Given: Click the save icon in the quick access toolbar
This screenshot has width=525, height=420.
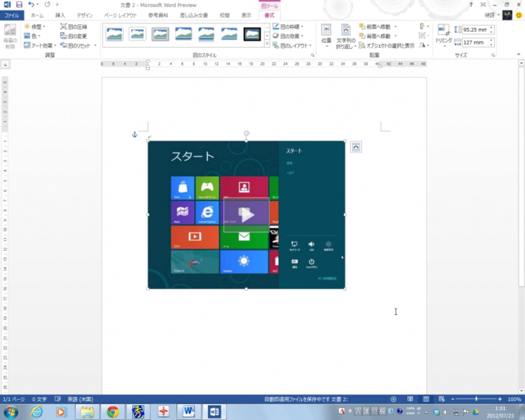Looking at the screenshot, I should click(x=19, y=5).
